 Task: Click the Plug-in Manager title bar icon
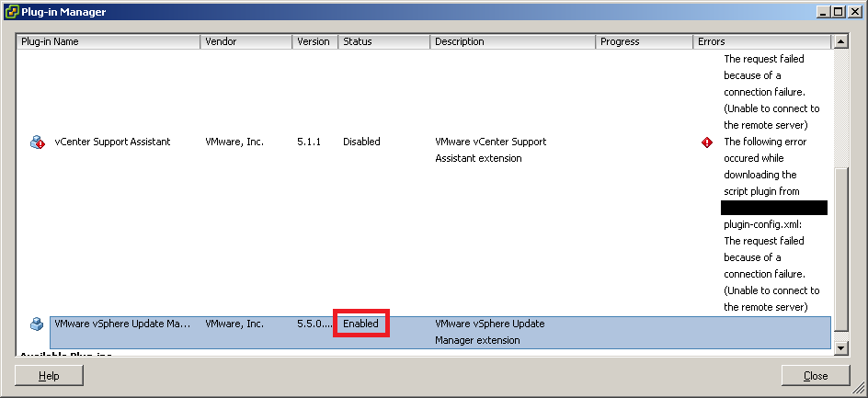(11, 12)
